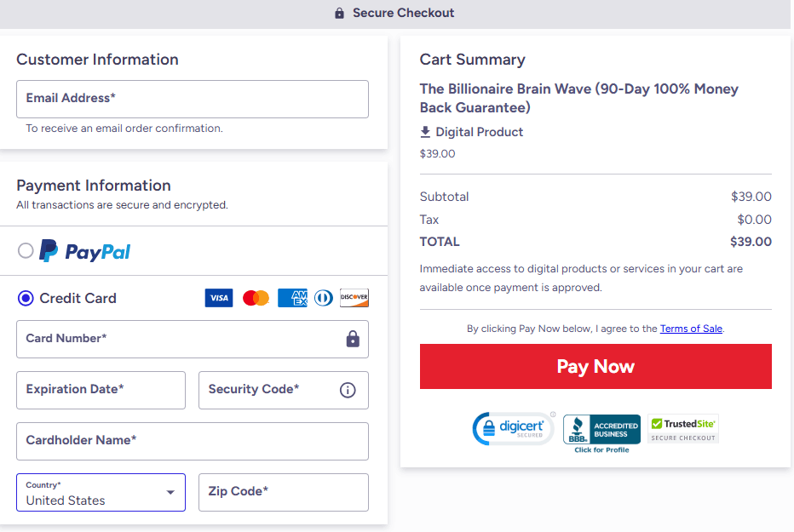Select the Credit Card radio button
Screen dimensions: 794x532
tap(26, 299)
